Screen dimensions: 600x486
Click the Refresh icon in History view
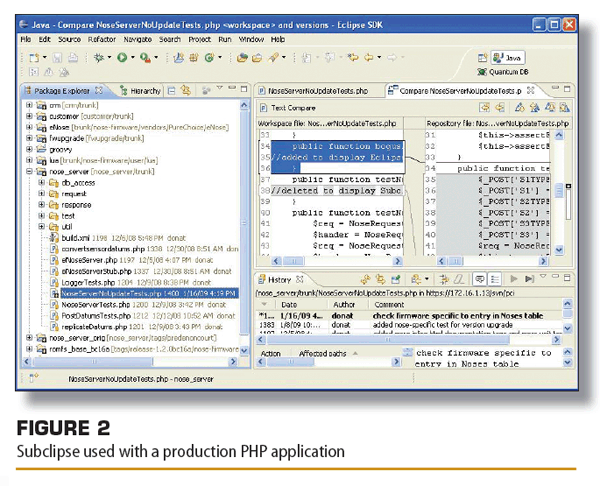tap(365, 279)
